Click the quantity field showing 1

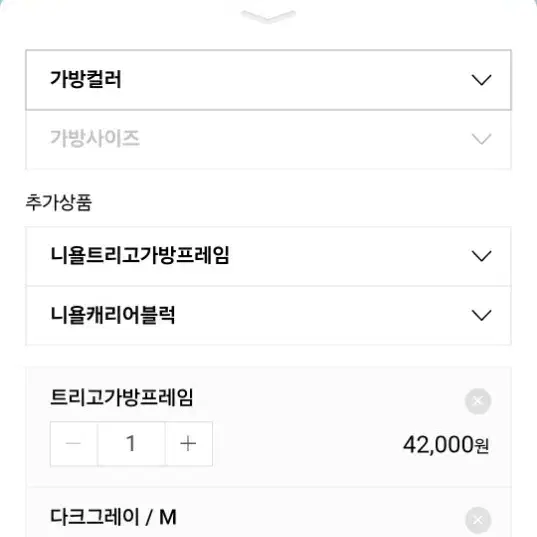[x=131, y=444]
